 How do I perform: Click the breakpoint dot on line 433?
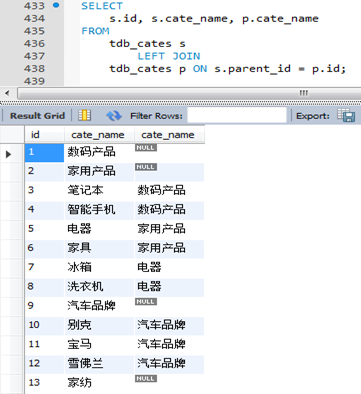pyautogui.click(x=56, y=5)
